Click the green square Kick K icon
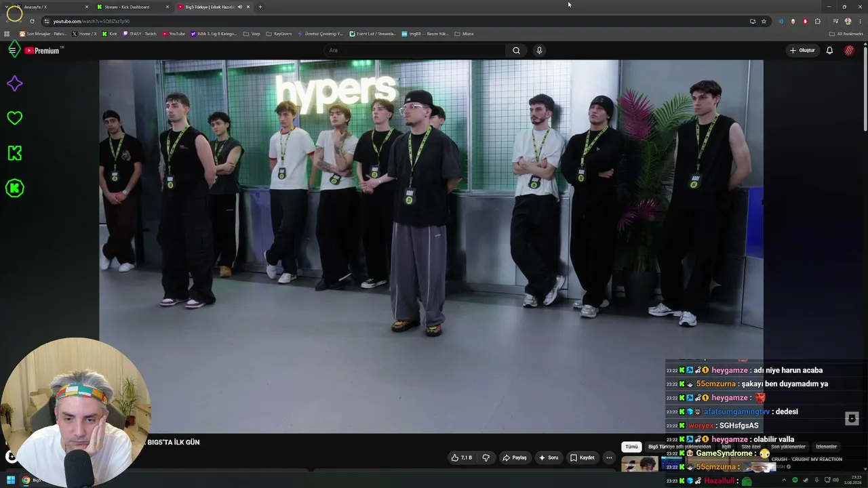This screenshot has width=868, height=488. point(14,153)
